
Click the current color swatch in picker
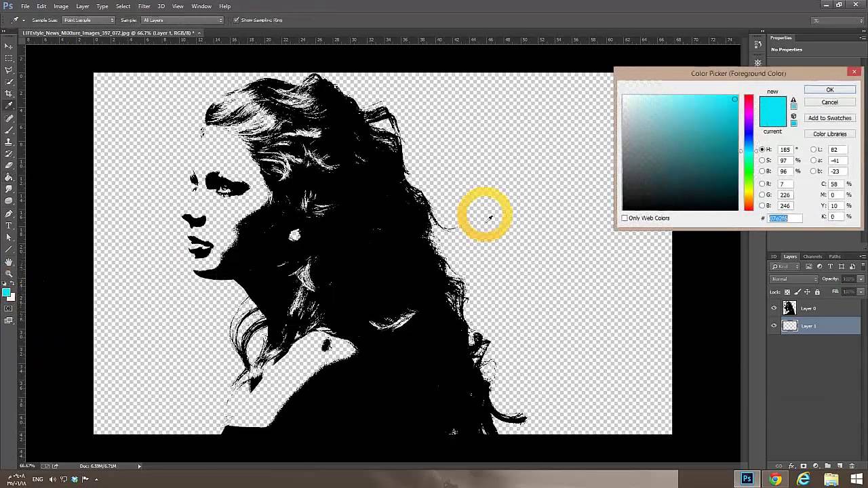[x=772, y=119]
